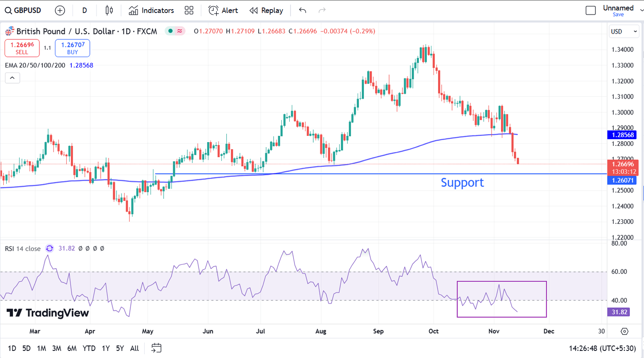644x358 pixels.
Task: Open the GBPUSD symbol search
Action: pos(23,10)
